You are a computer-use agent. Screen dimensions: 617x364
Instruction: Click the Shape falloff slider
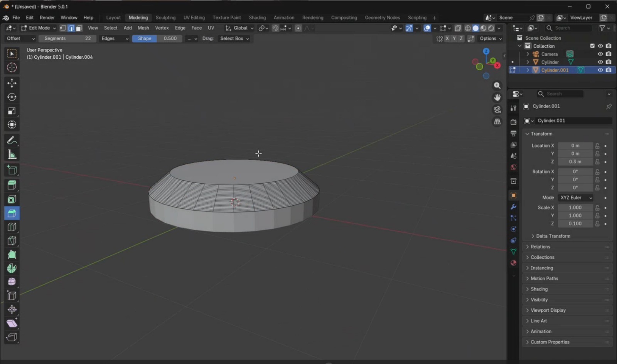(144, 38)
